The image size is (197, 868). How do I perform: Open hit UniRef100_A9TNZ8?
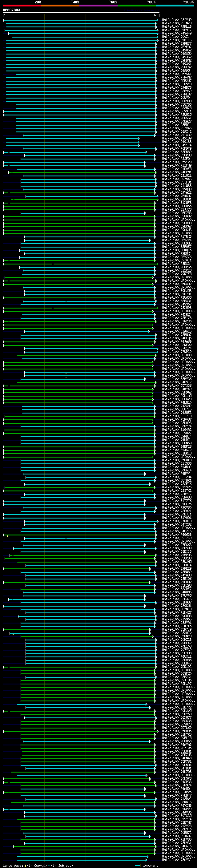177,23
